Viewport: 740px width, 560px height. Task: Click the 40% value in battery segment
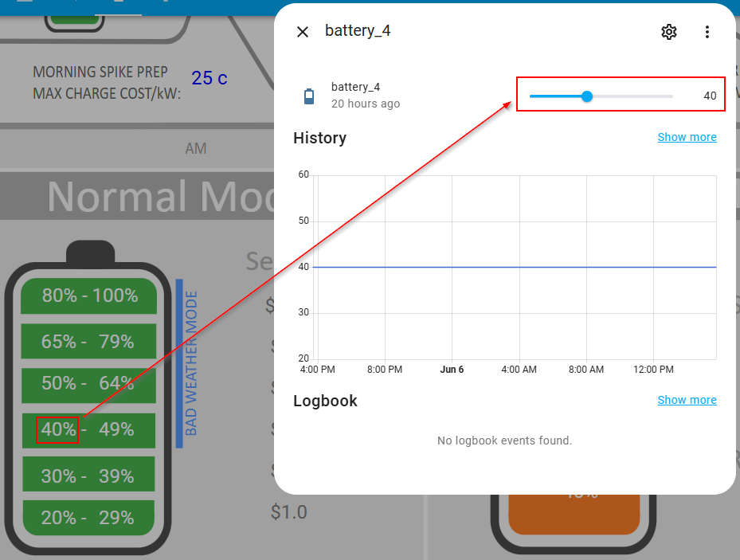point(58,430)
